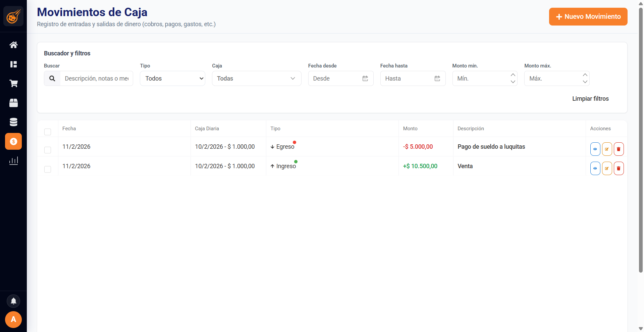This screenshot has width=644, height=332.
Task: Open the shopping cart sidebar icon
Action: tap(13, 84)
